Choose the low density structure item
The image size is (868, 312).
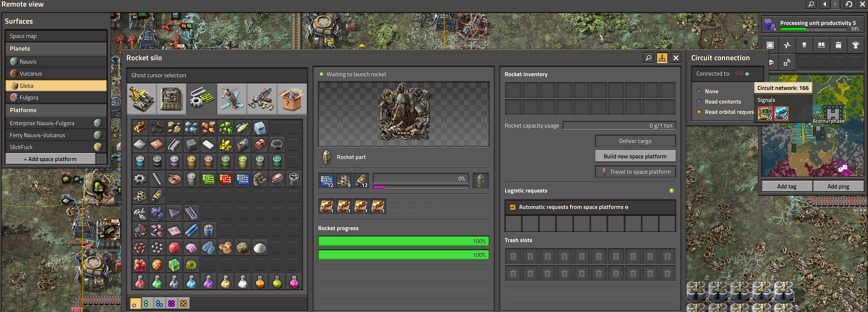click(x=140, y=196)
